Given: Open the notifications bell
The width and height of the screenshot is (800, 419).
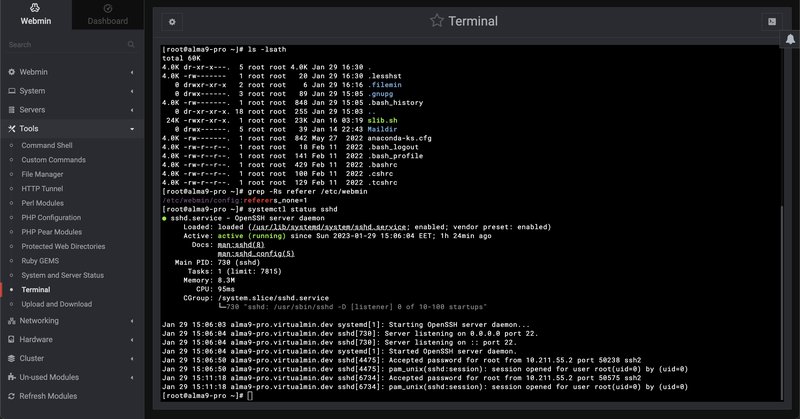Looking at the screenshot, I should 791,20.
